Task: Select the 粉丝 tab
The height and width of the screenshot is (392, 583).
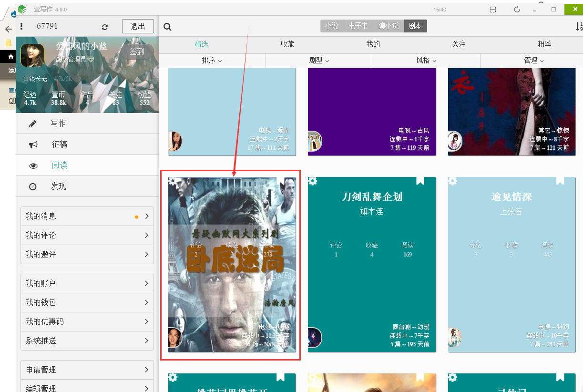Action: point(544,44)
